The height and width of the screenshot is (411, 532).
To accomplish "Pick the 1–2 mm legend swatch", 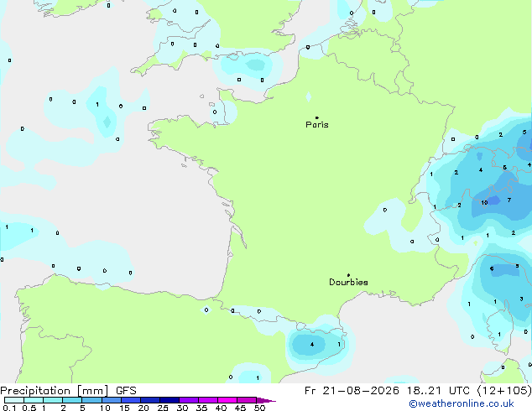I will coord(53,400).
